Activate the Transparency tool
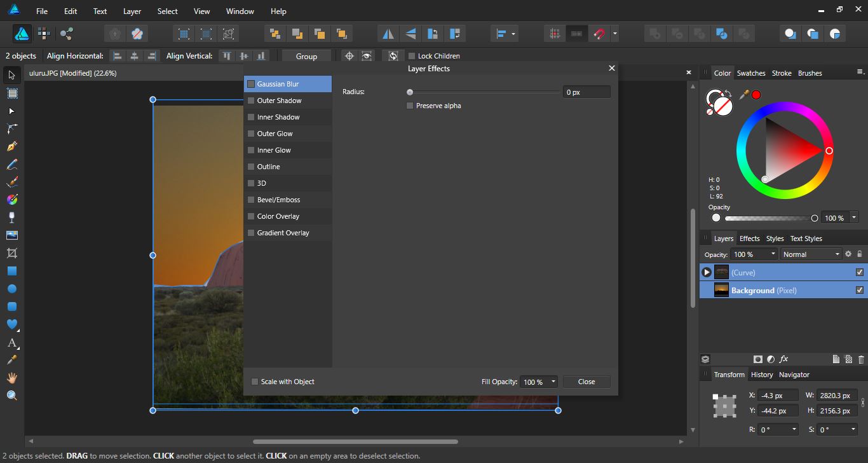 coord(10,217)
